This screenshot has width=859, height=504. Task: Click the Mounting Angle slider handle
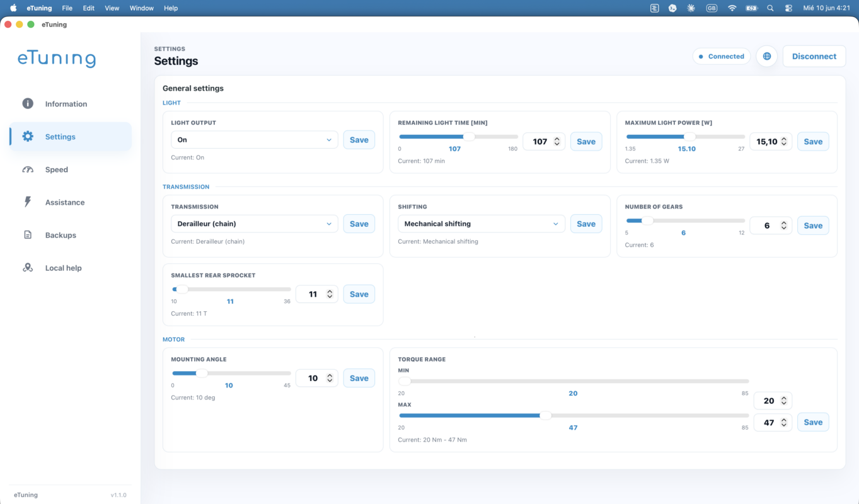(x=202, y=374)
